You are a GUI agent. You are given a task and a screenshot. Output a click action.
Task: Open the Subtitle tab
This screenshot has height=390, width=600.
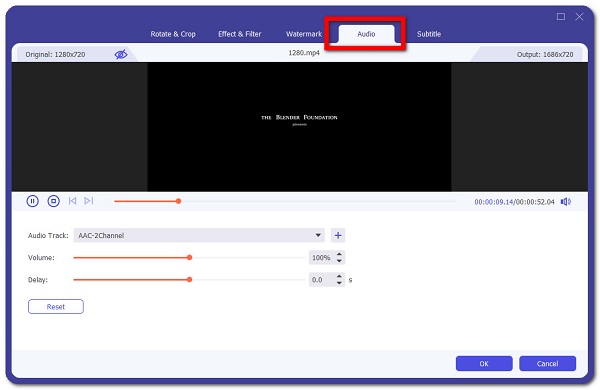click(429, 34)
